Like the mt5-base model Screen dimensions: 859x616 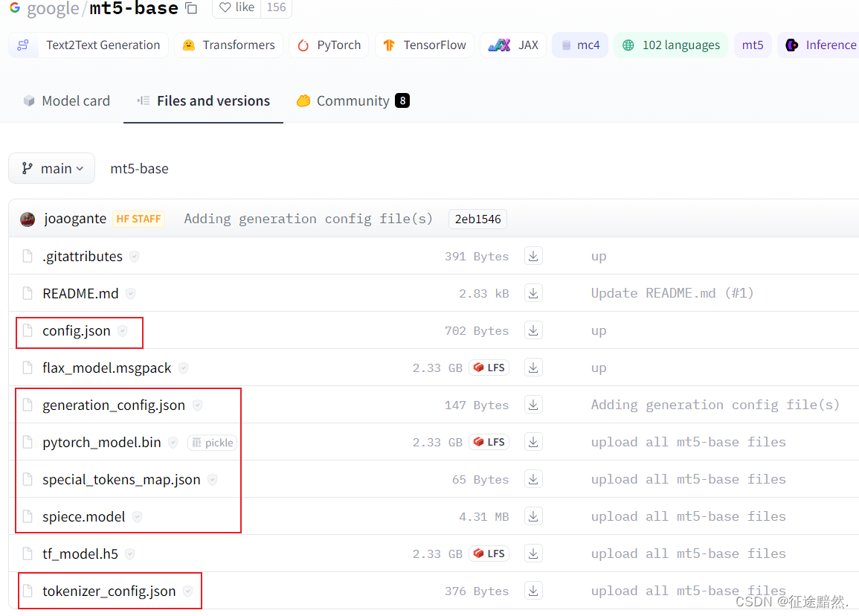pyautogui.click(x=237, y=7)
